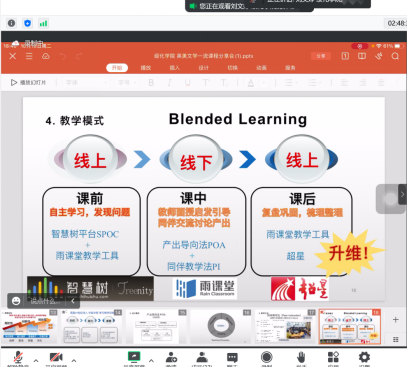Open the chat bubble icon
This screenshot has height=368, width=408.
point(232,358)
